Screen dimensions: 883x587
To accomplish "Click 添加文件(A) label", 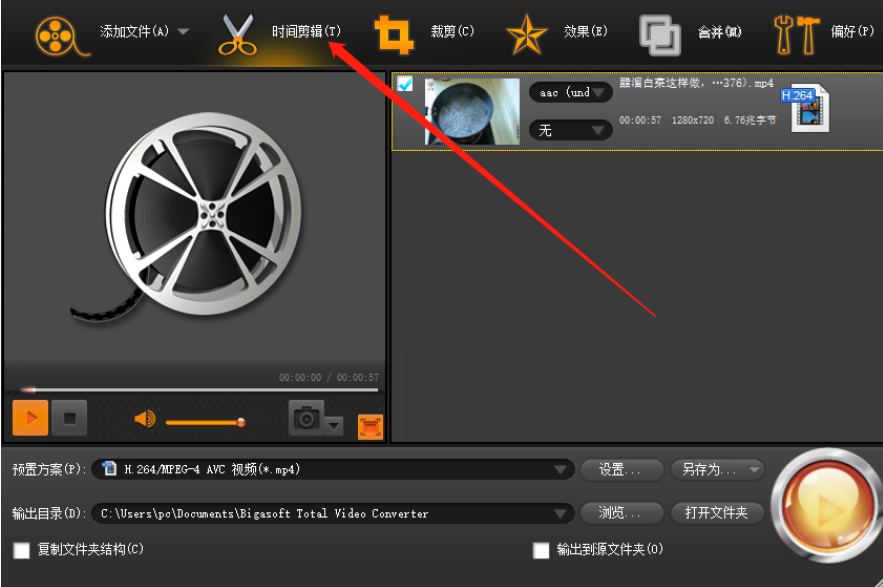I will 134,31.
